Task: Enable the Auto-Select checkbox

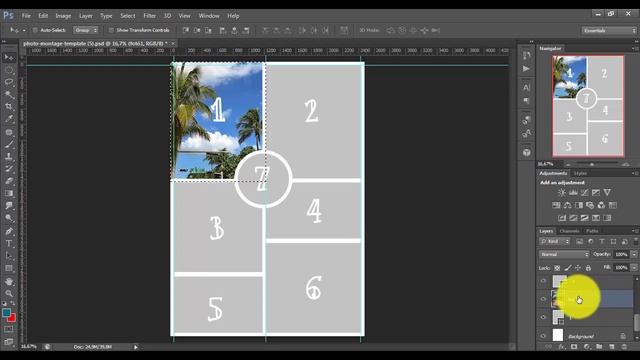Action: pyautogui.click(x=35, y=30)
